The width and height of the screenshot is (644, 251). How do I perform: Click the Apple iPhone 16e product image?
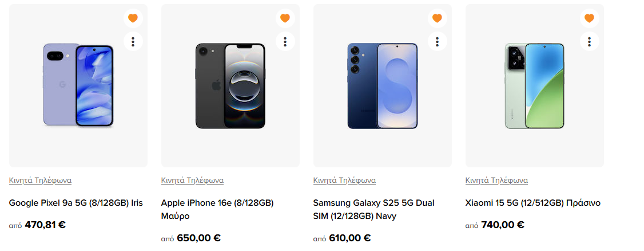coord(230,86)
